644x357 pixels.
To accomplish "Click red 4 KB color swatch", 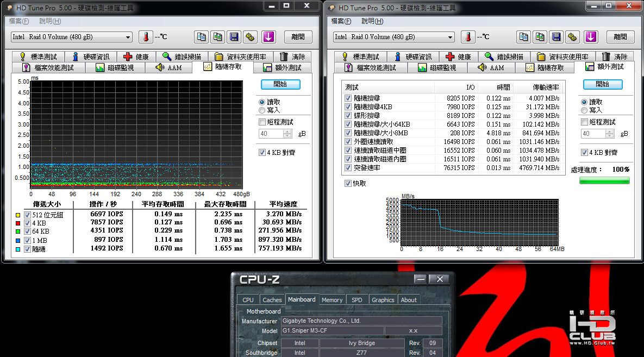I will tap(17, 223).
